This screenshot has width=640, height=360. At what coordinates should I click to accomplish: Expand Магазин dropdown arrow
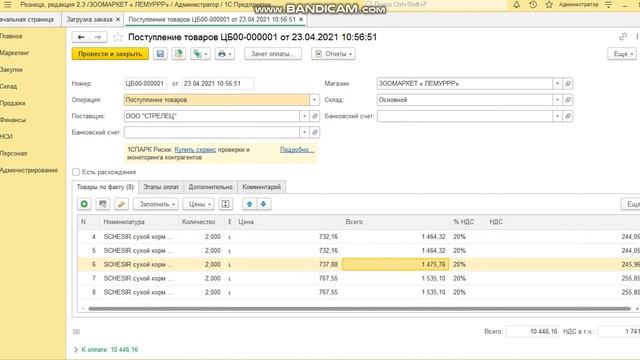557,83
